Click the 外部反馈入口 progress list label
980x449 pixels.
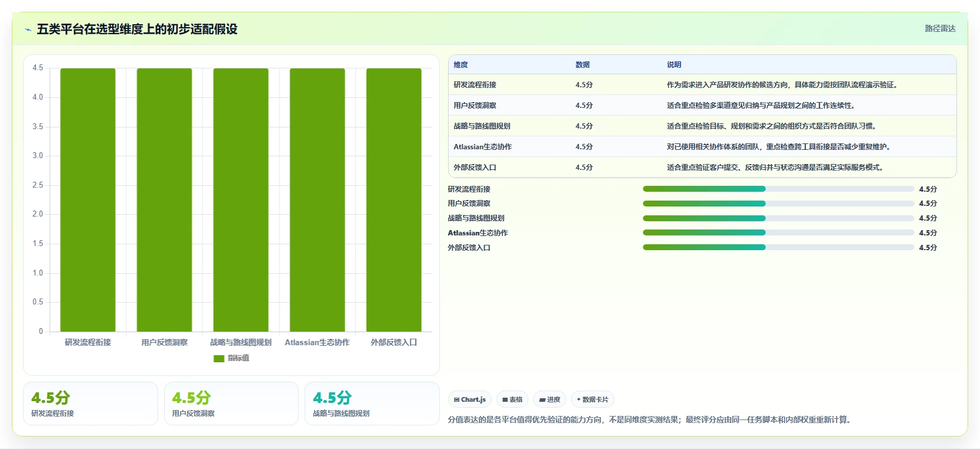[469, 248]
